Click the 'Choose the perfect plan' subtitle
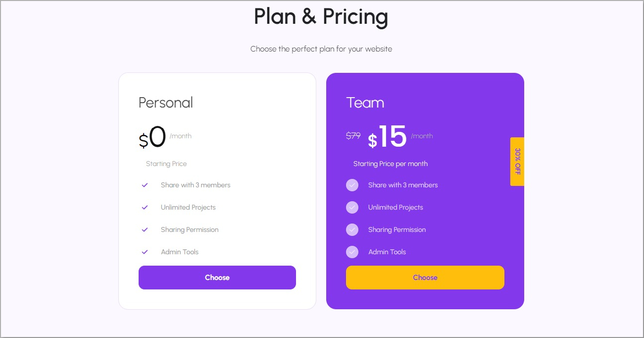The height and width of the screenshot is (338, 644). point(321,49)
